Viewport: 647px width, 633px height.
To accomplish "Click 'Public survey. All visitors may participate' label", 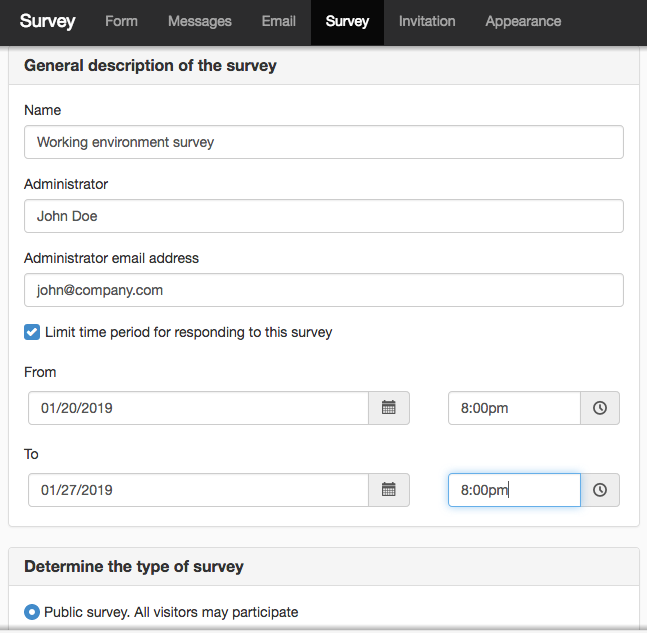I will click(171, 612).
